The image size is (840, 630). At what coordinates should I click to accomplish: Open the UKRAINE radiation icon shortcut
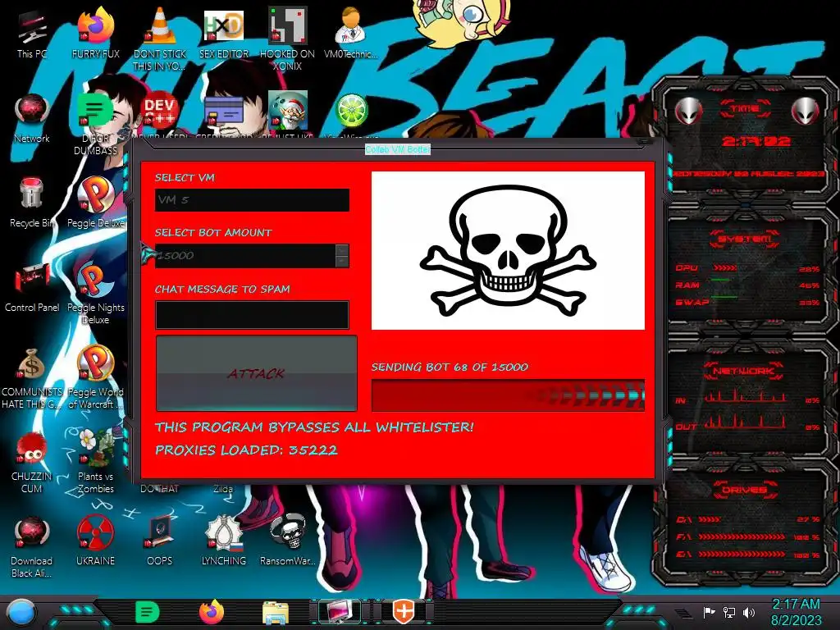[95, 541]
